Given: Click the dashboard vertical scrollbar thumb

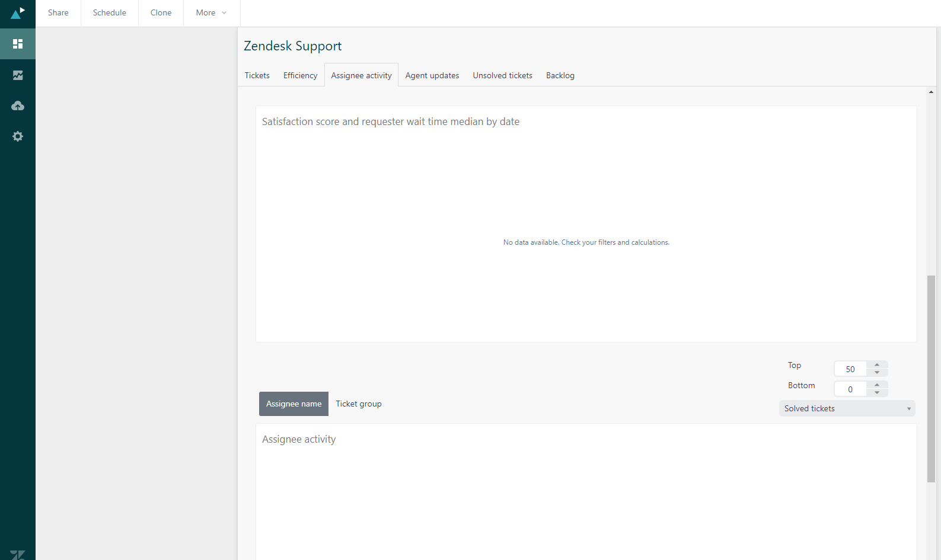Looking at the screenshot, I should click(931, 379).
